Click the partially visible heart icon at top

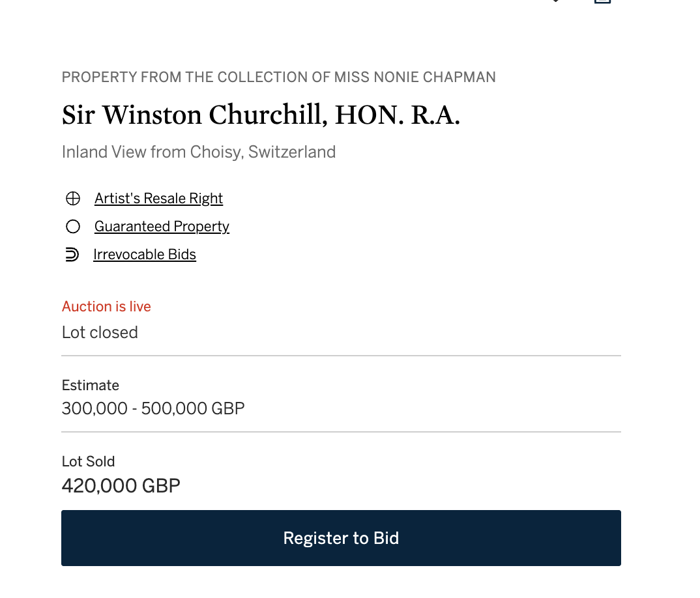[x=556, y=1]
